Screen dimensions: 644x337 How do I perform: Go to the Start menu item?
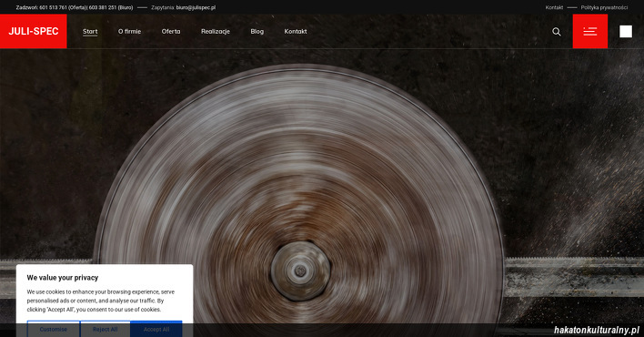pos(90,31)
